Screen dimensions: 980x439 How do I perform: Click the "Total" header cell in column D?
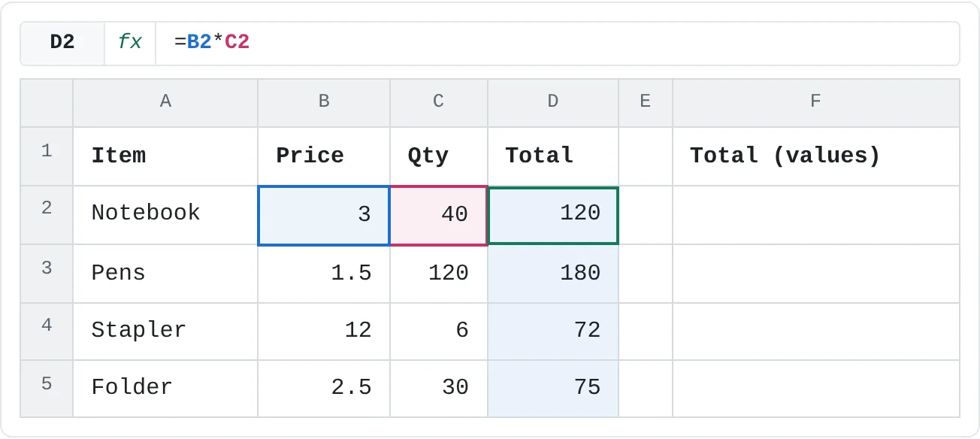click(x=553, y=156)
